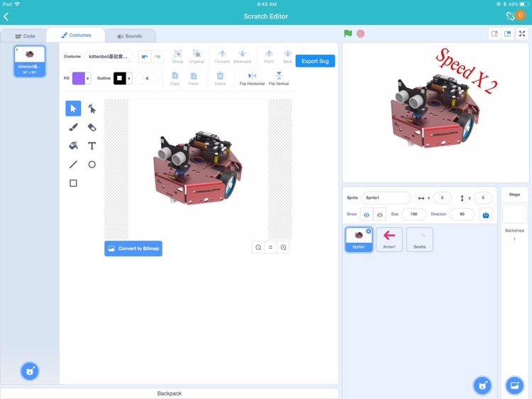Click the blue robot icon beside Direction
The height and width of the screenshot is (399, 532).
tap(486, 215)
